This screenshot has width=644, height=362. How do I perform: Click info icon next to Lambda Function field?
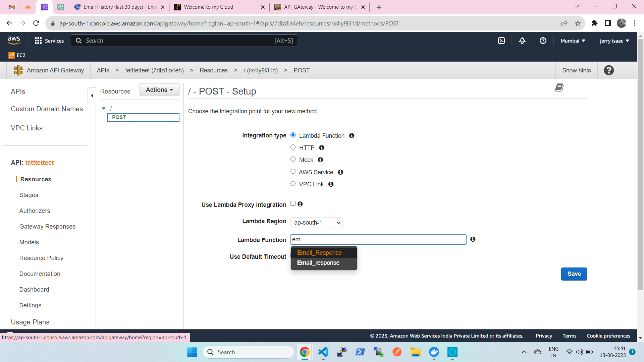coord(473,239)
